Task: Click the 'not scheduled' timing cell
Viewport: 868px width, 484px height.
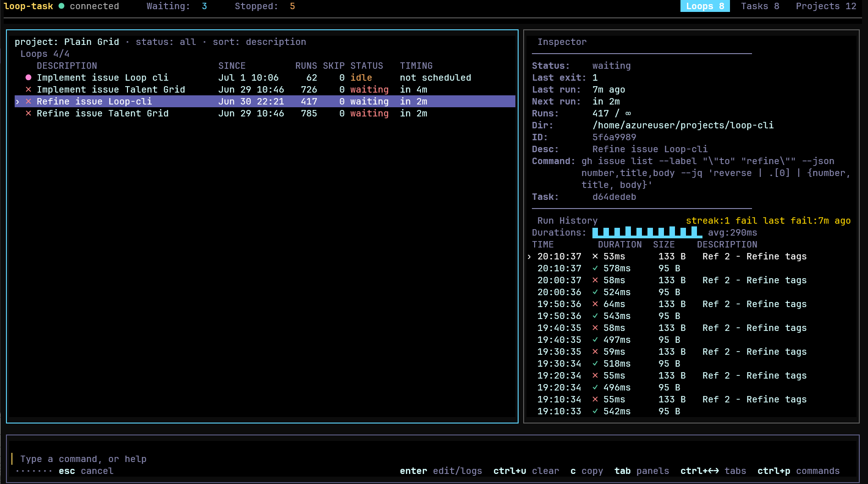Action: [x=435, y=77]
